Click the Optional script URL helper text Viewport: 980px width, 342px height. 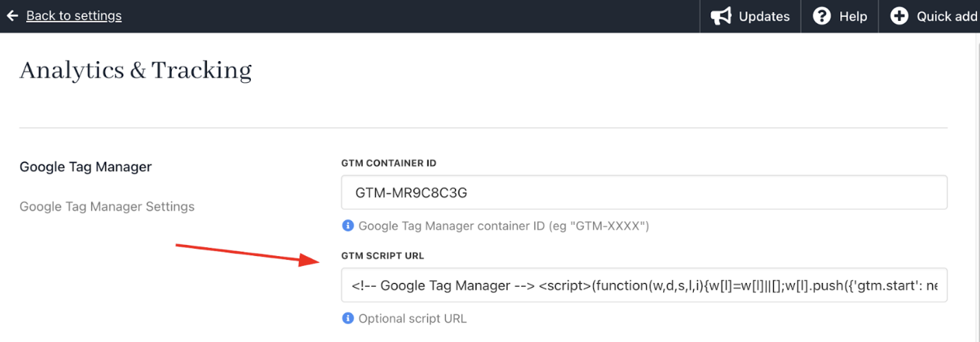pos(412,318)
